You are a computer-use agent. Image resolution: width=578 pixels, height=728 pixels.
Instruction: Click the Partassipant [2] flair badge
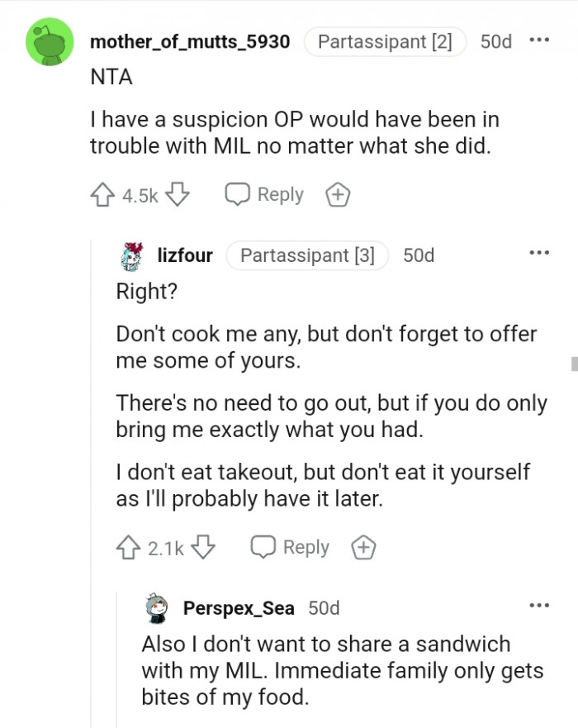386,42
